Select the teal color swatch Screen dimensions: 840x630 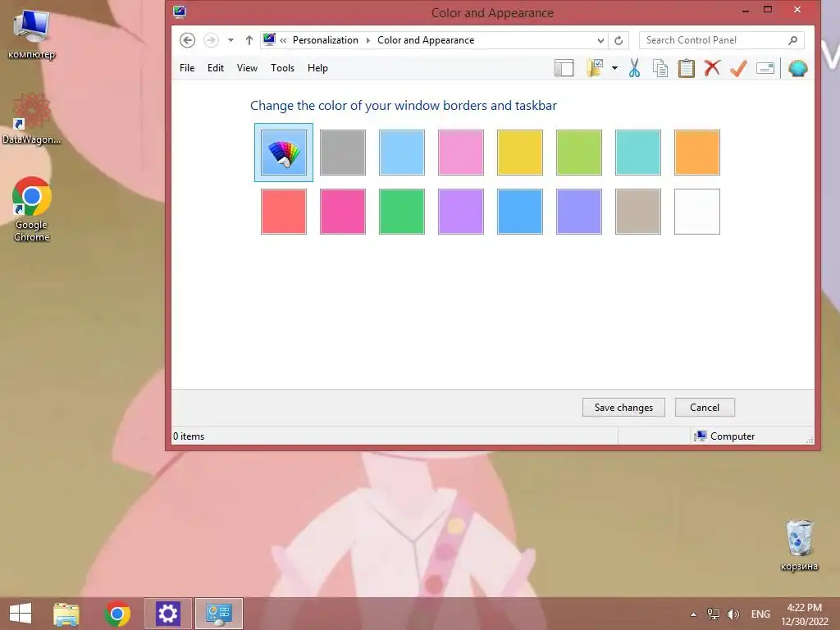[x=638, y=153]
